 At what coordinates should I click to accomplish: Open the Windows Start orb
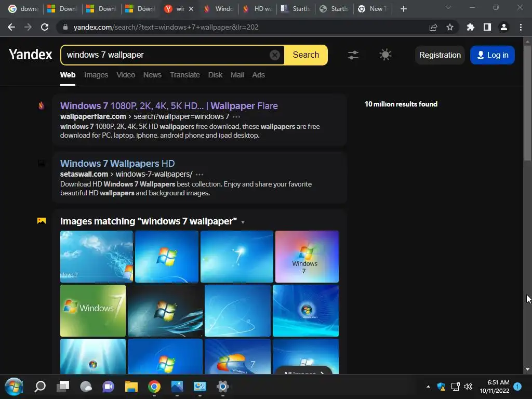[14, 387]
